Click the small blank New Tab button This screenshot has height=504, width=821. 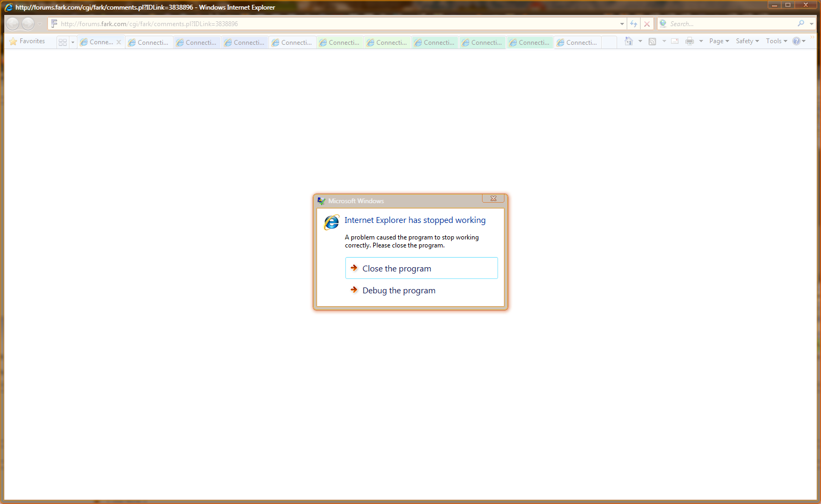click(609, 42)
